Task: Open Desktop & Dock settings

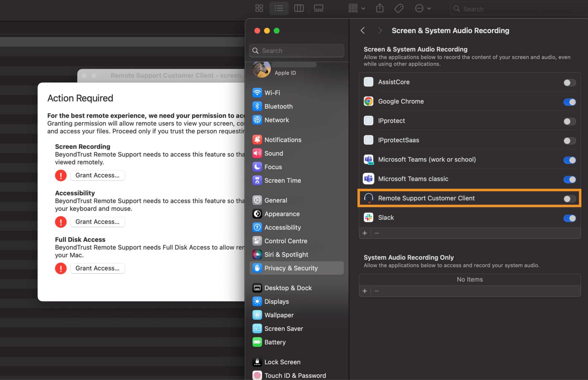Action: pyautogui.click(x=296, y=288)
